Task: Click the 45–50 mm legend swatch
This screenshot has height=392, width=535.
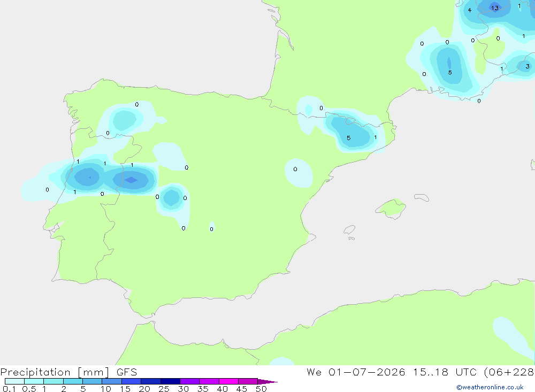Action: (248, 381)
